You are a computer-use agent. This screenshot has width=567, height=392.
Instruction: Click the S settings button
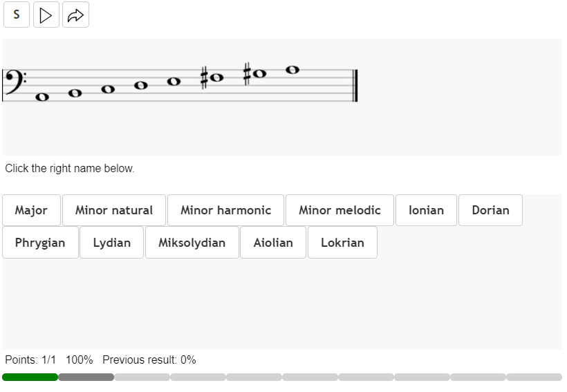point(17,15)
